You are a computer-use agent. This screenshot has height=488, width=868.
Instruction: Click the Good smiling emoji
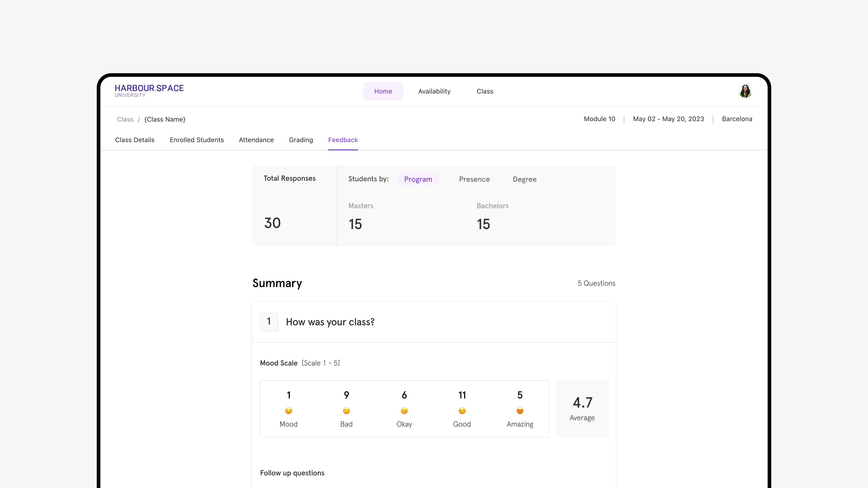click(462, 411)
